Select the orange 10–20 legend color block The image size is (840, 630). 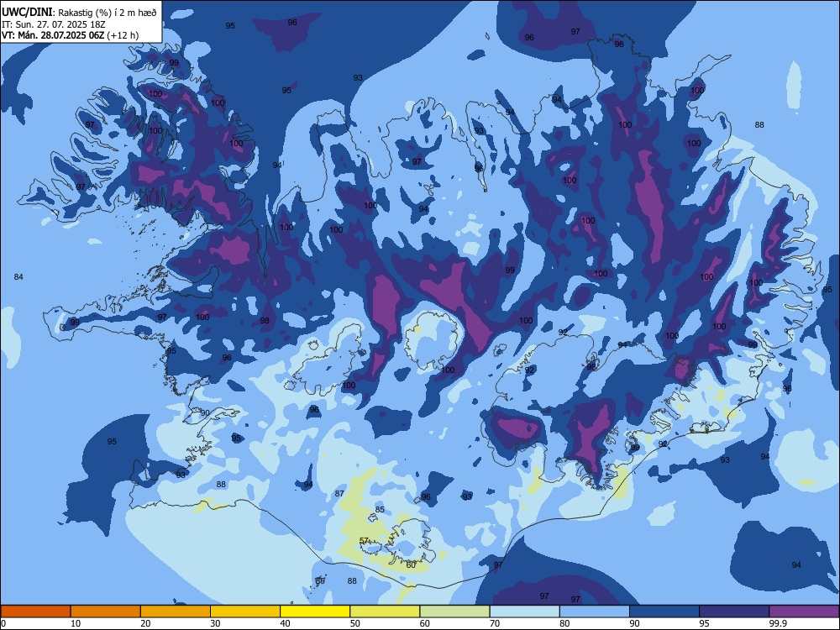click(106, 612)
